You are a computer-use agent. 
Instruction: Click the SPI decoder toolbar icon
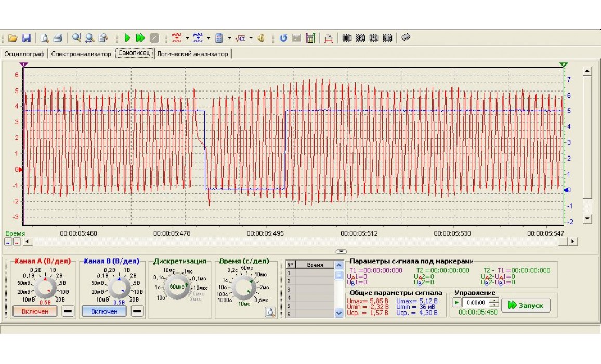[x=360, y=38]
